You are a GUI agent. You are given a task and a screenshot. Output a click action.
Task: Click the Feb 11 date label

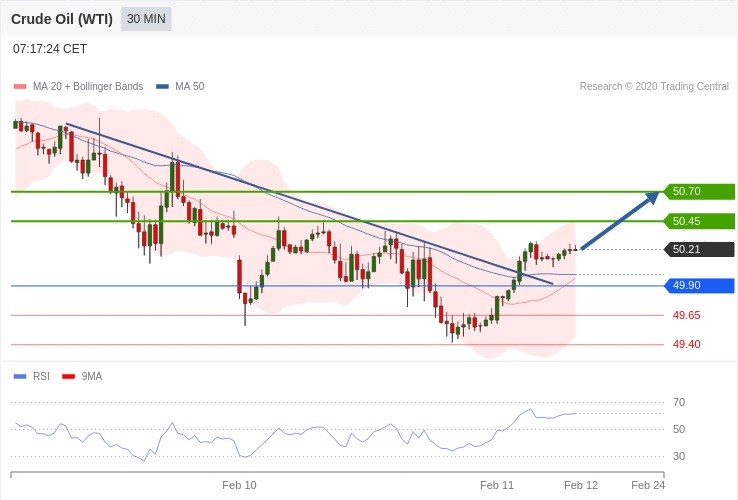point(497,485)
